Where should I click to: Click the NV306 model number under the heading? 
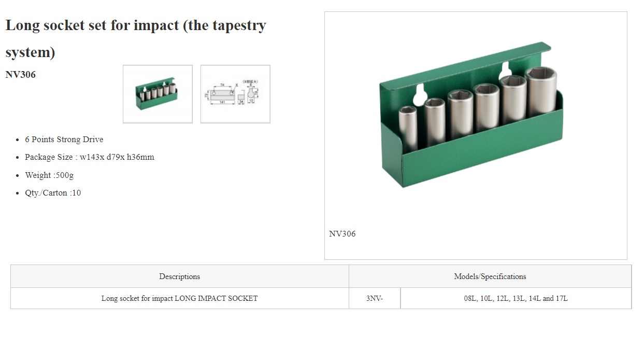click(21, 75)
